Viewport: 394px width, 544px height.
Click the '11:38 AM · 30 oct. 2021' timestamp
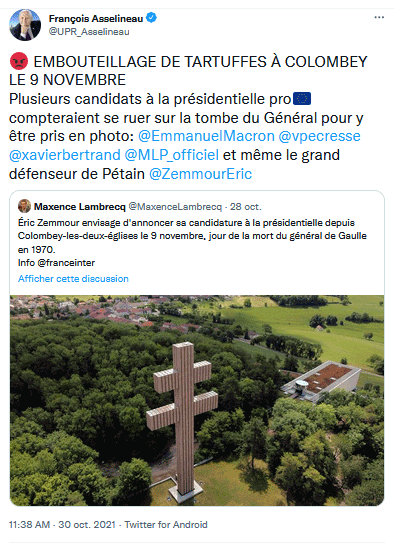point(62,525)
